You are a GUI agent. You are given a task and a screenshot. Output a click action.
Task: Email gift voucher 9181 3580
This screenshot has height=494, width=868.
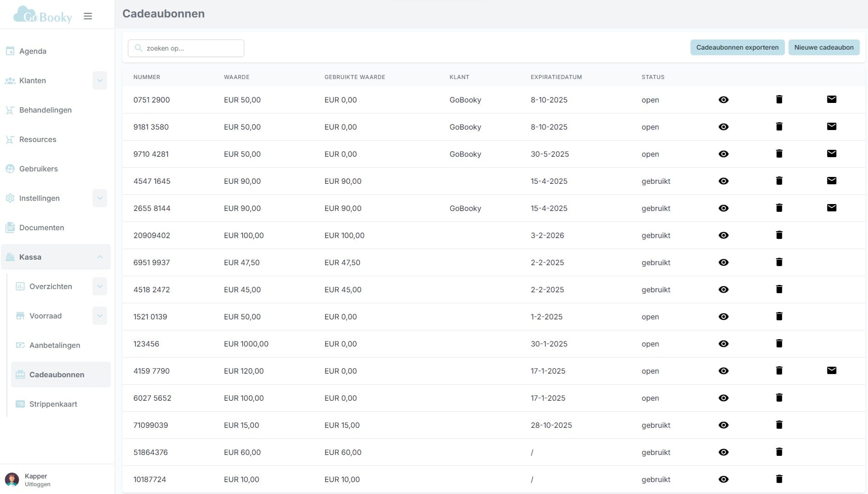pyautogui.click(x=831, y=126)
